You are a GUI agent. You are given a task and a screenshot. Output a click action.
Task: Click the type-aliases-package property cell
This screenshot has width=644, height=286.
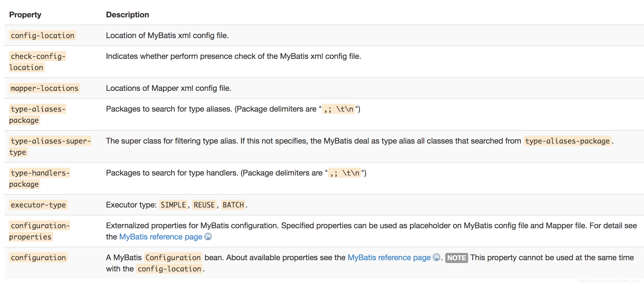[x=38, y=115]
